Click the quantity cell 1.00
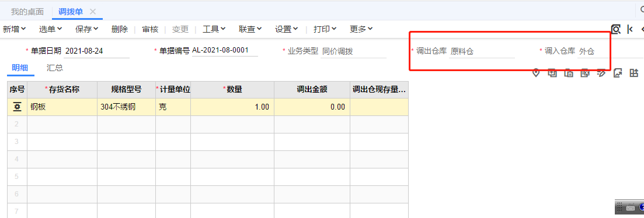Screen dimensions: 644x218 pos(232,107)
